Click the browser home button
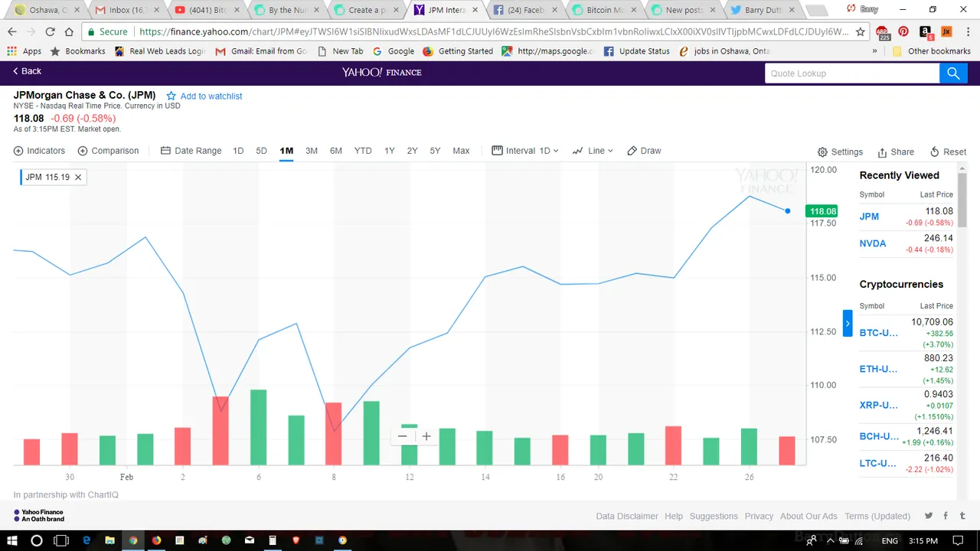 pyautogui.click(x=69, y=31)
